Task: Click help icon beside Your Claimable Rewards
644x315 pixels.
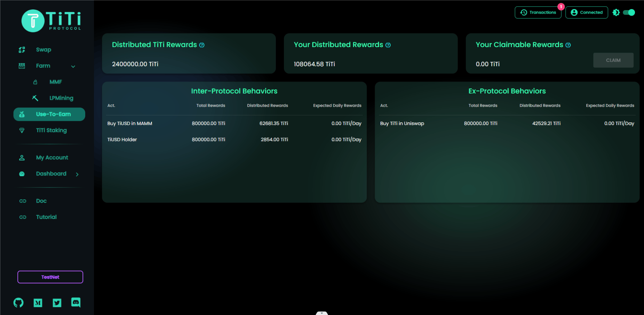Action: pyautogui.click(x=568, y=45)
